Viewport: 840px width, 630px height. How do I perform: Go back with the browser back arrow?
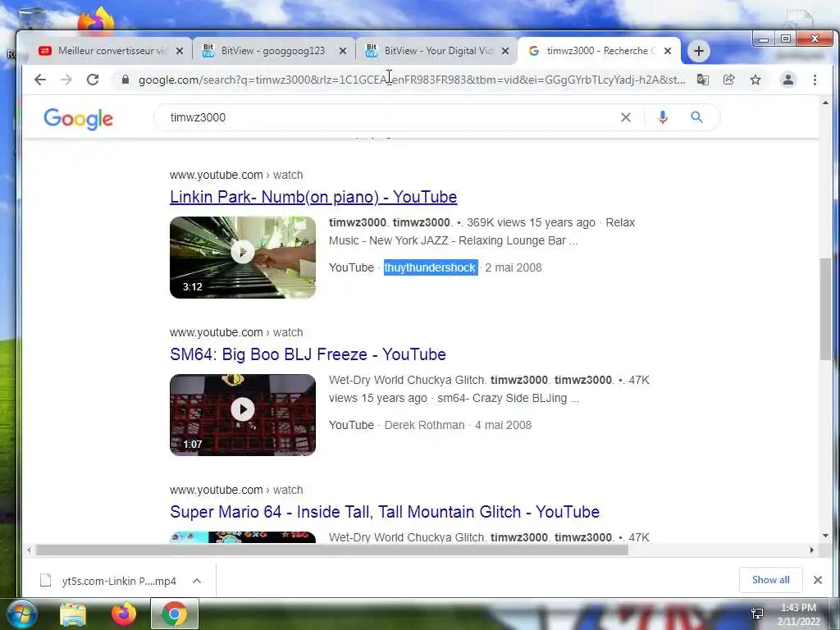tap(40, 80)
